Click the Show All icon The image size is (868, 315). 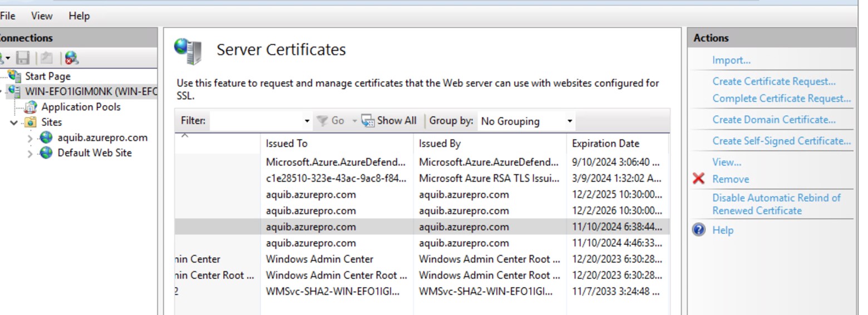click(368, 121)
